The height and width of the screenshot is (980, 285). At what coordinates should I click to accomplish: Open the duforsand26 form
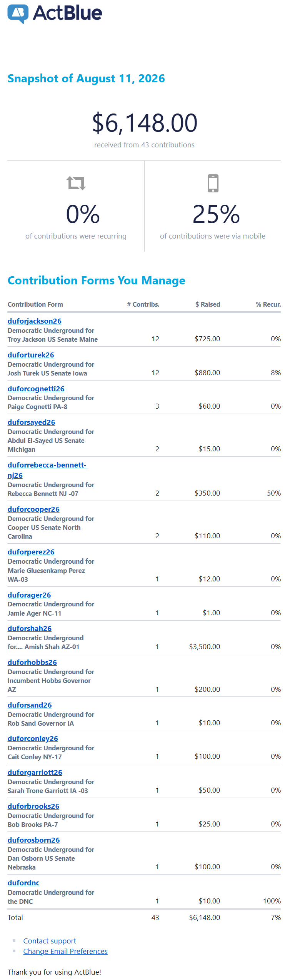pyautogui.click(x=30, y=705)
